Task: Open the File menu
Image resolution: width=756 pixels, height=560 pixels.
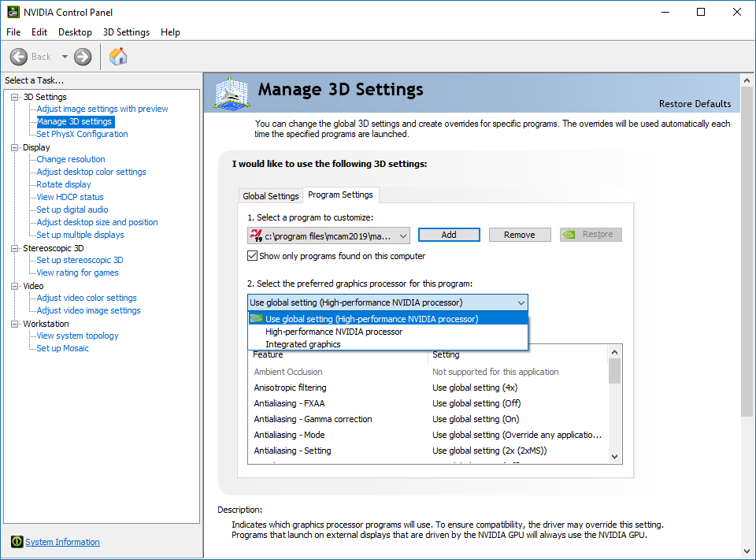Action: coord(13,32)
